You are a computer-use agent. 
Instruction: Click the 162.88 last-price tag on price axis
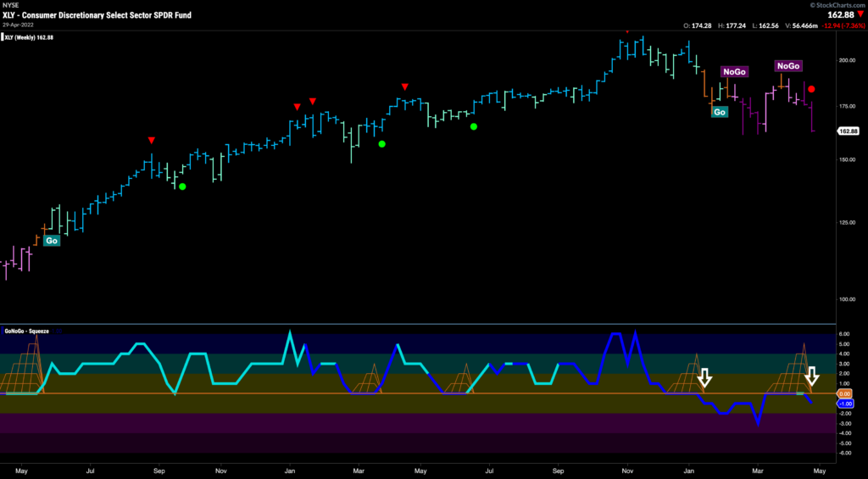click(x=848, y=131)
